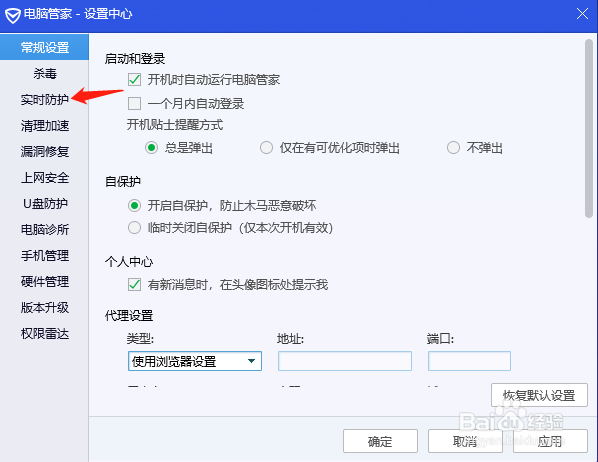Click the 个人中心 section heading

[129, 262]
